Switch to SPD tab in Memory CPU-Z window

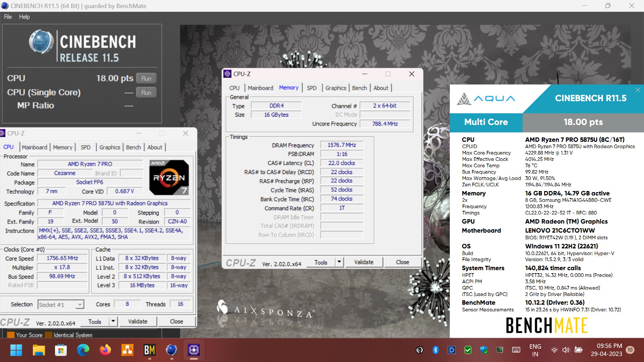click(312, 88)
